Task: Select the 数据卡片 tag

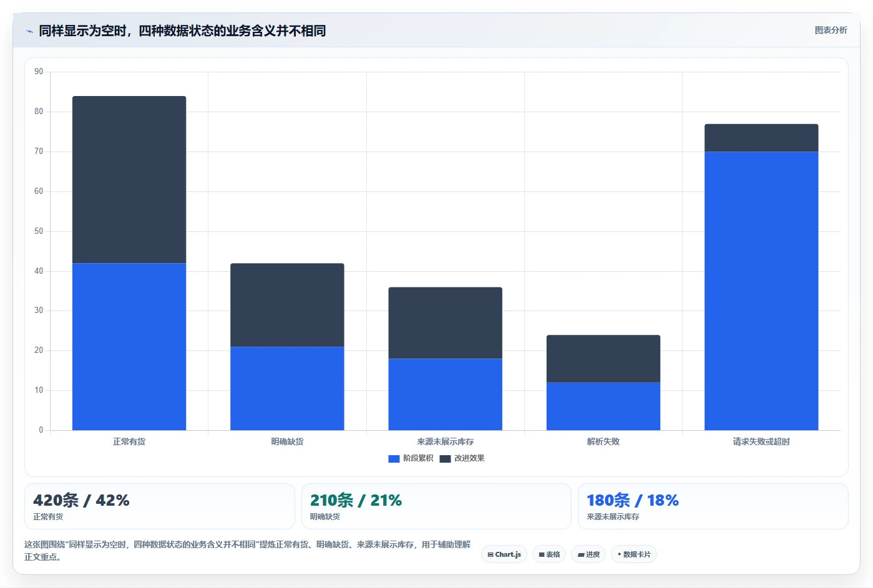Action: point(634,554)
